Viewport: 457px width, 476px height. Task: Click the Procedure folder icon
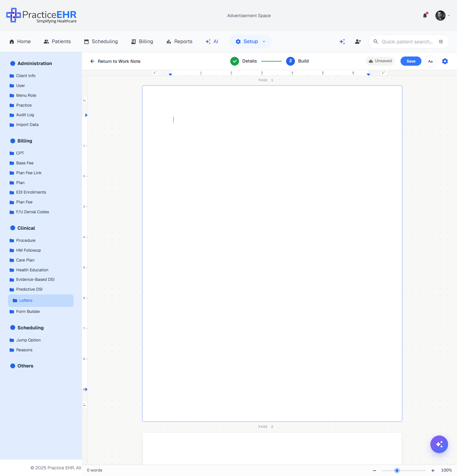[12, 241]
